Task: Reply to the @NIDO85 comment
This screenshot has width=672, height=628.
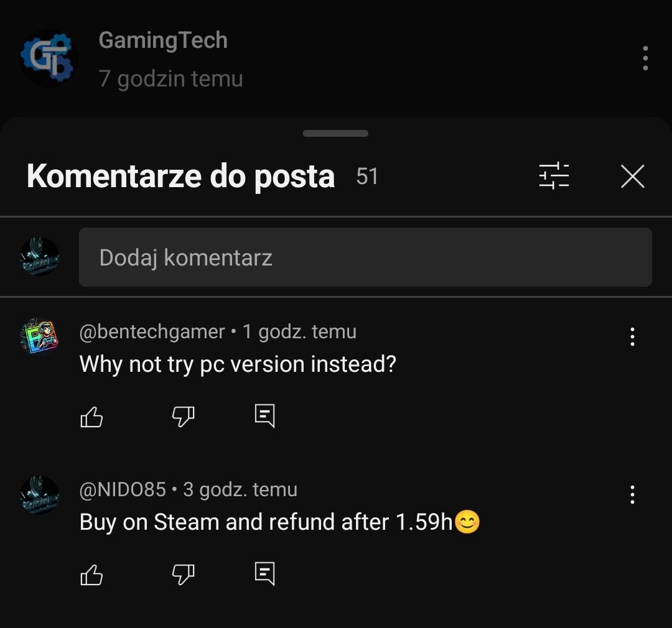Action: coord(264,573)
